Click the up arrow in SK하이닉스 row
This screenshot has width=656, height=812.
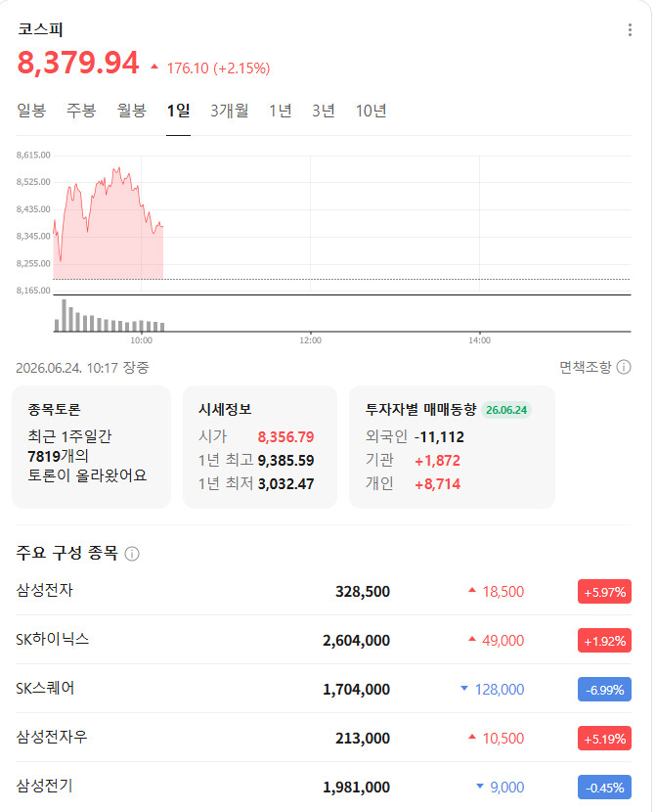[472, 639]
